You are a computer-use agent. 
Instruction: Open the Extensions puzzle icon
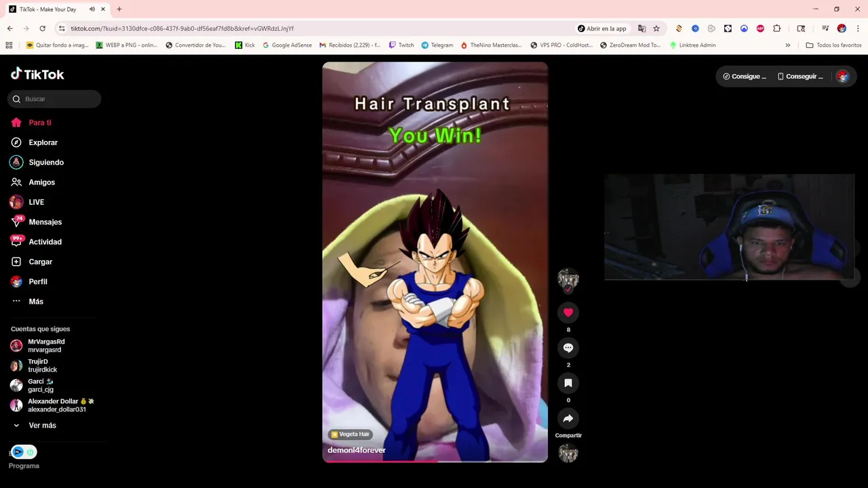[x=777, y=28]
